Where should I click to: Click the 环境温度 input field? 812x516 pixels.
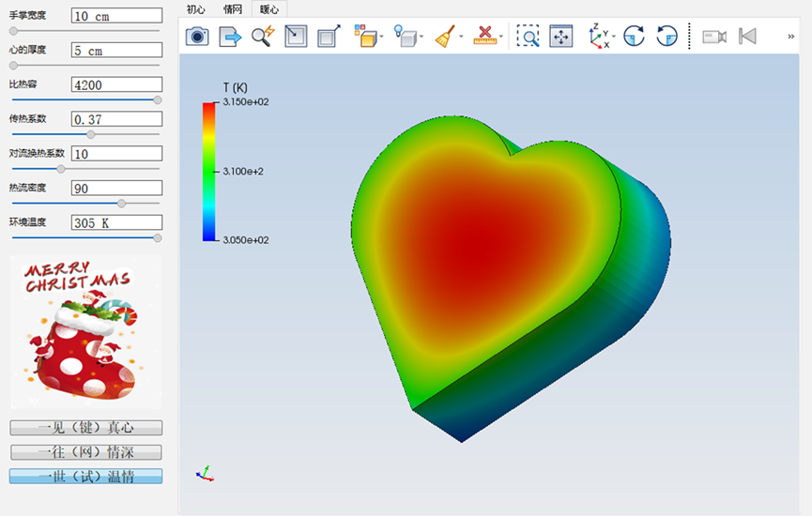(116, 223)
